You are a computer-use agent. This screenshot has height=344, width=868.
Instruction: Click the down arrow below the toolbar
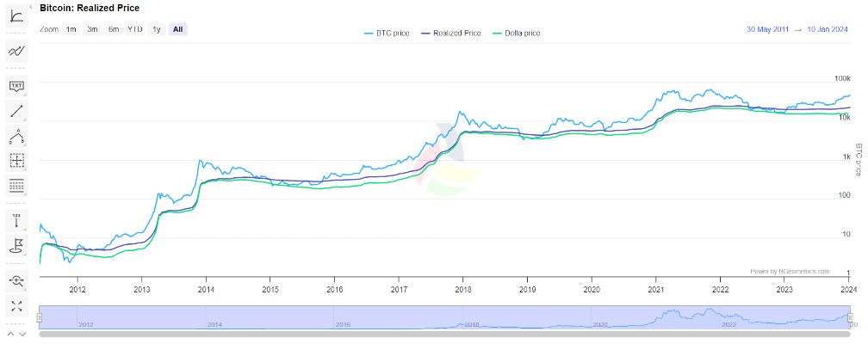[22, 334]
